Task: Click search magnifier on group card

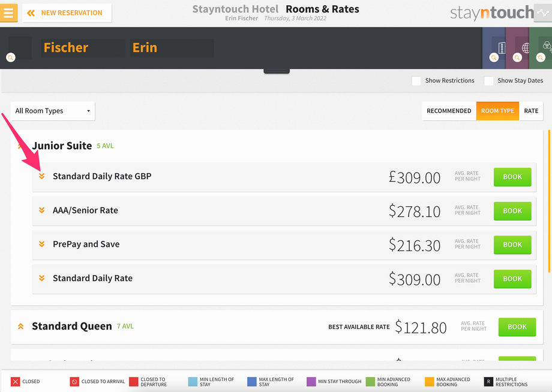Action: (x=541, y=58)
